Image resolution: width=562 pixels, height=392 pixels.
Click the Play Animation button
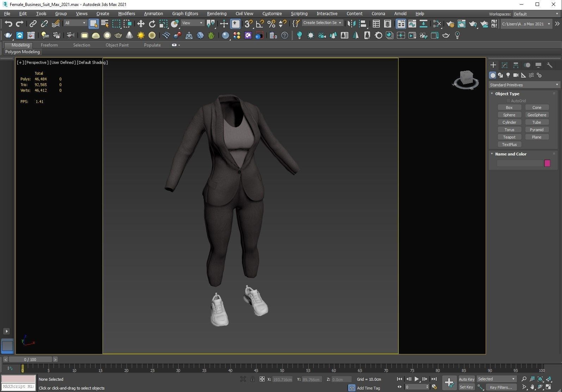(x=416, y=379)
